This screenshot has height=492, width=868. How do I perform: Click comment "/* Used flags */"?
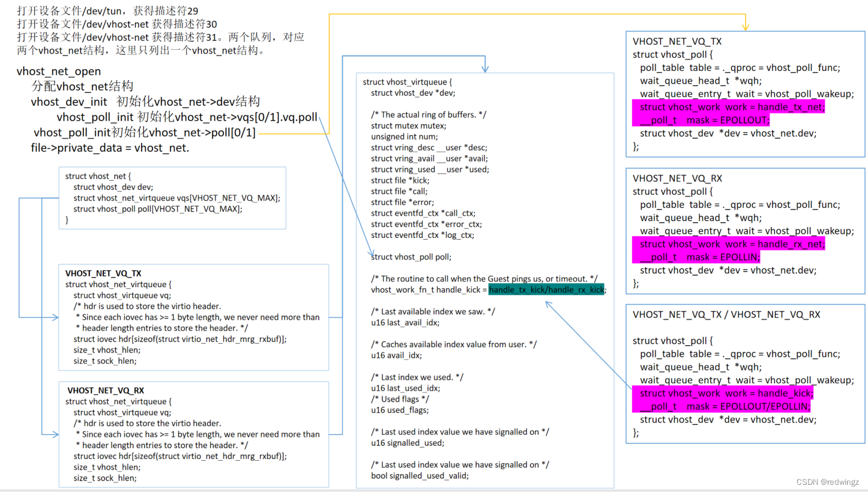tap(400, 399)
